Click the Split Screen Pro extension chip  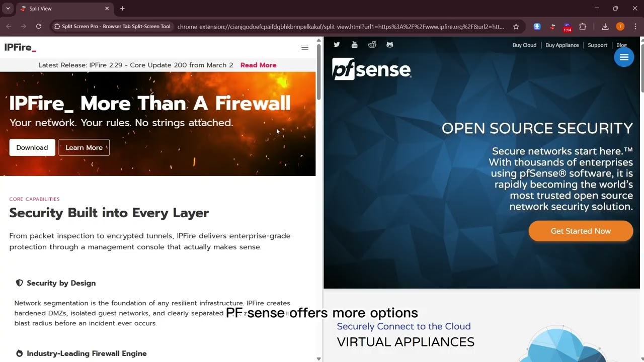click(112, 27)
